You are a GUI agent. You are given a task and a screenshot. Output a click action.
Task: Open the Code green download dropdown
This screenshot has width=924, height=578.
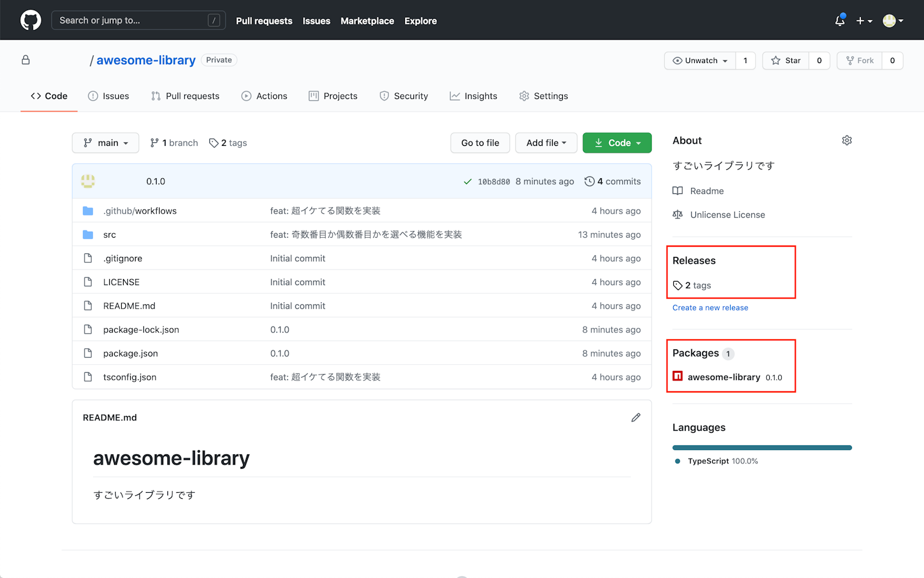coord(617,143)
